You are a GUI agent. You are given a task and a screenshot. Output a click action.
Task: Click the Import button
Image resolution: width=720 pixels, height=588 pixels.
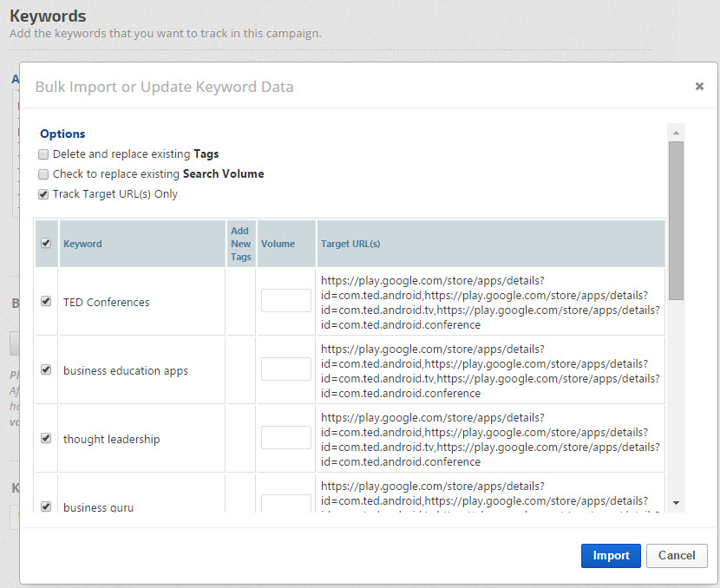click(x=611, y=556)
